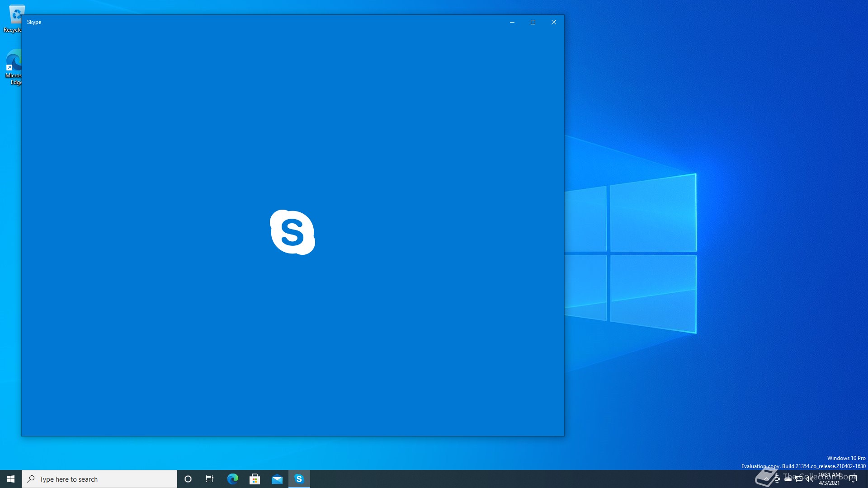Launch Microsoft Edge from the taskbar

coord(232,479)
